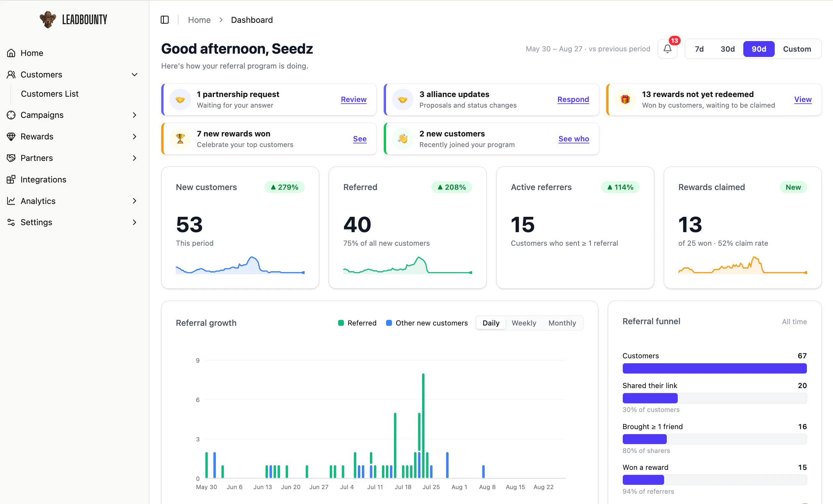Click the gift box icon on rewards card
The width and height of the screenshot is (833, 504).
pyautogui.click(x=625, y=100)
